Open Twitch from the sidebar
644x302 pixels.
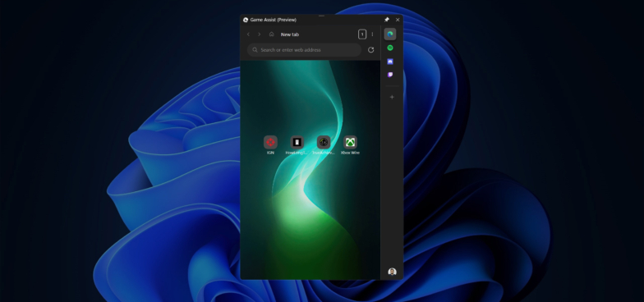pyautogui.click(x=390, y=75)
